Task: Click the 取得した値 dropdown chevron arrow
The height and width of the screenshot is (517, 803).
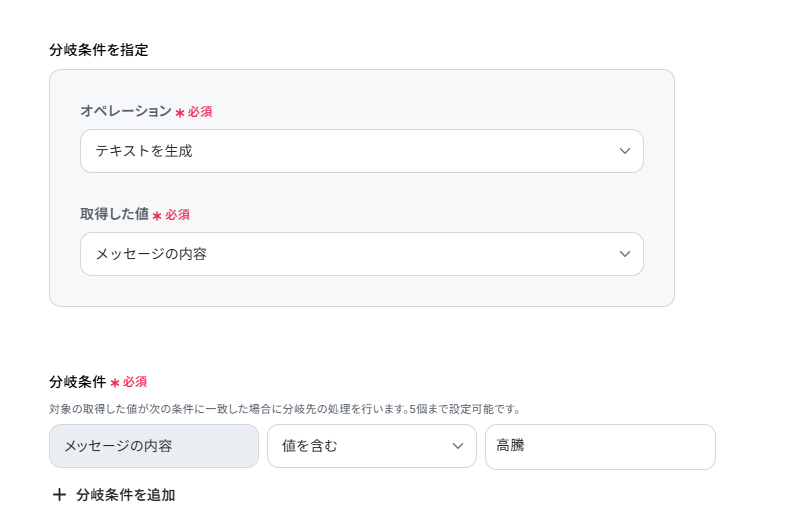Action: [x=625, y=254]
